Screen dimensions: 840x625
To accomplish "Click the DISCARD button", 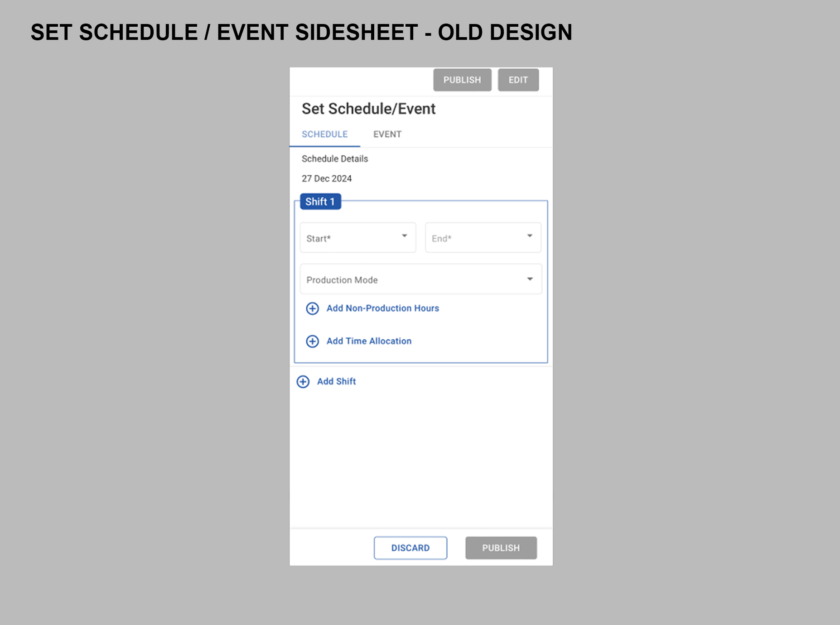I will 410,548.
